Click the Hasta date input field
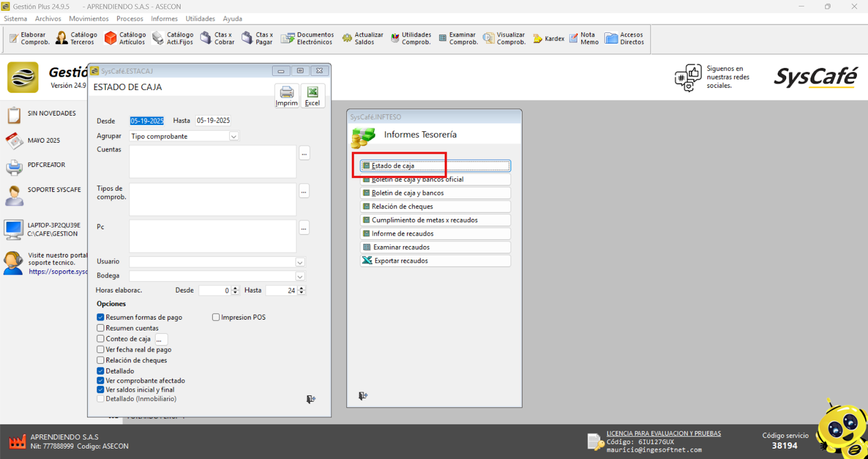Viewport: 868px width, 459px height. click(214, 121)
